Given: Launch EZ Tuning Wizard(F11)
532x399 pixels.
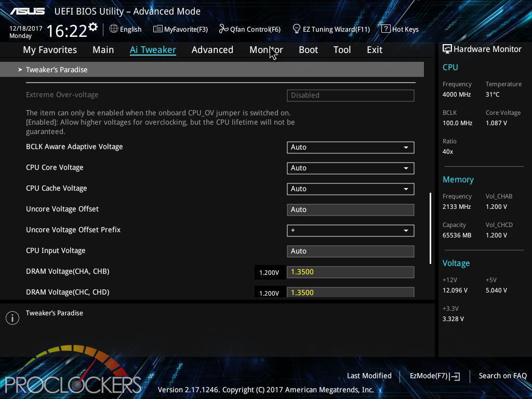Looking at the screenshot, I should click(x=336, y=29).
